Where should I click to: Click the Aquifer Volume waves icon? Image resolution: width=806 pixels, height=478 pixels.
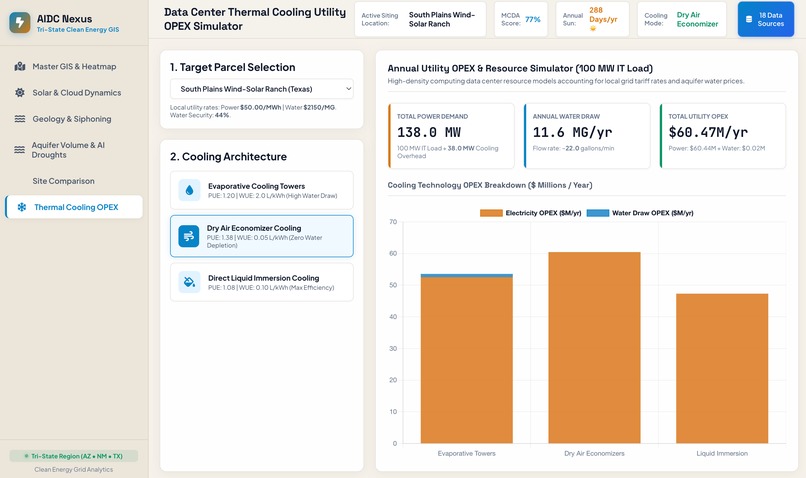(x=20, y=150)
